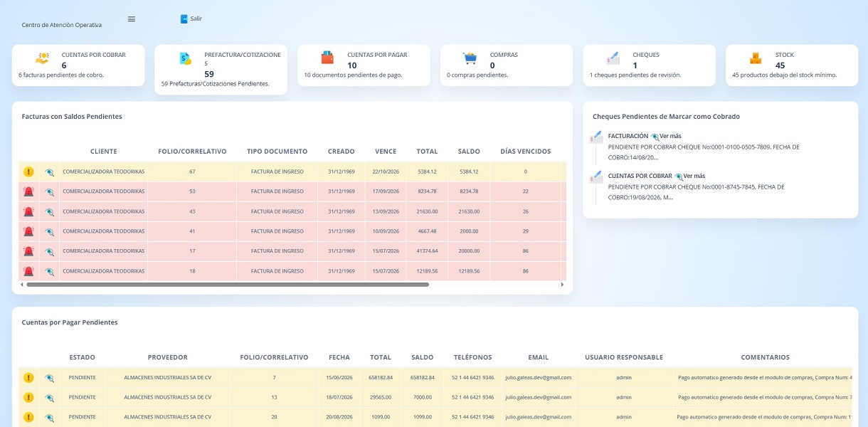Screen dimensions: 868x427
Task: Click warning icon on payable folio 20
Action: [28, 417]
